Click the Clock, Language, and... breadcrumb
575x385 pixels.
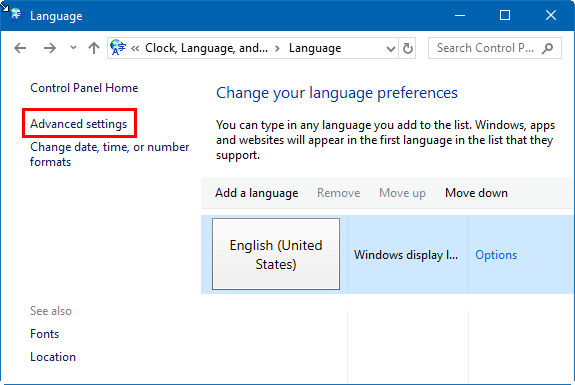[206, 48]
